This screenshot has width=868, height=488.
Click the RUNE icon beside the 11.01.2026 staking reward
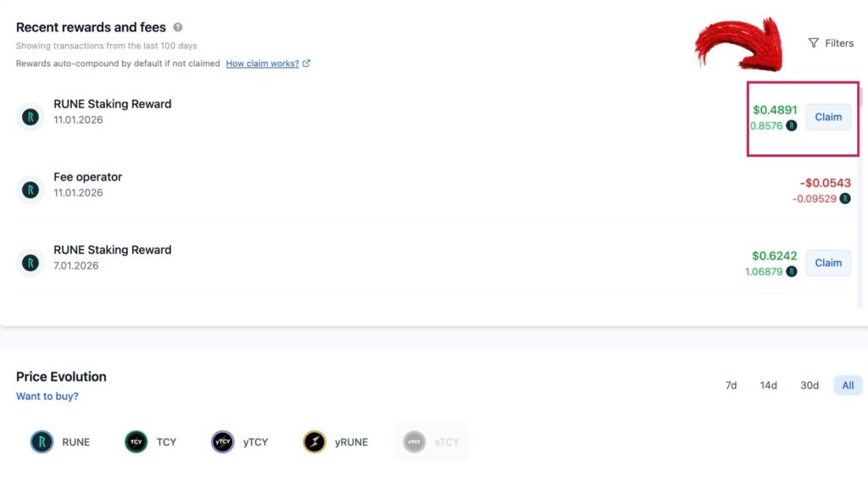[31, 117]
